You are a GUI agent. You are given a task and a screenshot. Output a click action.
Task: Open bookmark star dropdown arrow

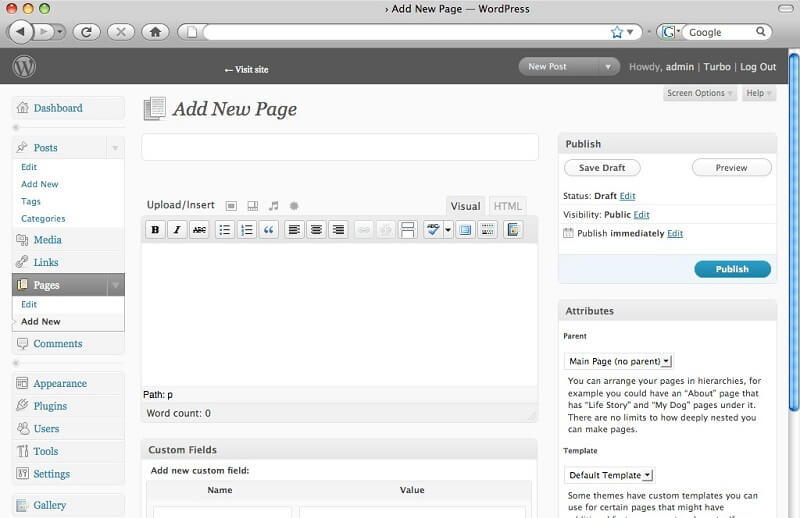click(630, 32)
